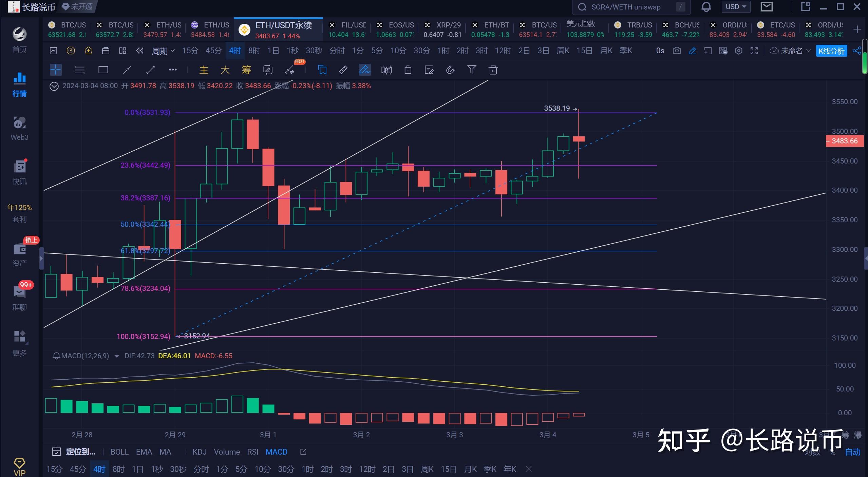Collapse the OHLC info line chevron

tap(54, 86)
